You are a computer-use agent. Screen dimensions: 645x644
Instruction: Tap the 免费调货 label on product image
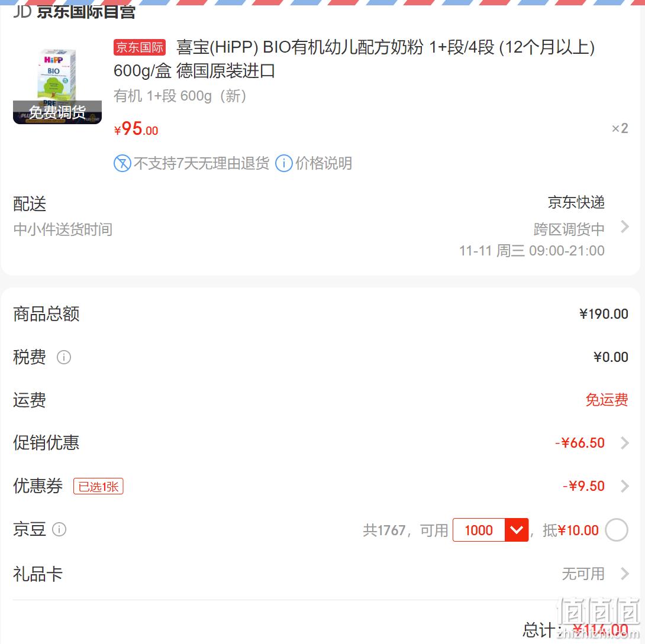click(x=57, y=112)
